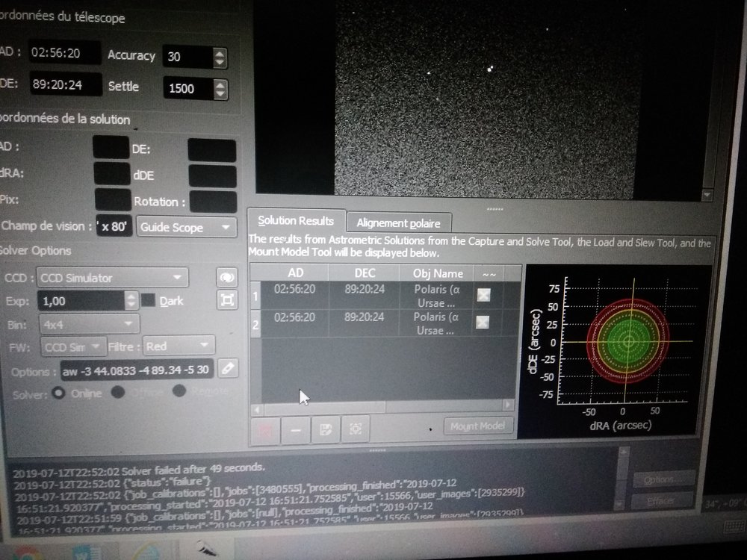Click the empty Rotation field
The height and width of the screenshot is (560, 747).
point(213,202)
